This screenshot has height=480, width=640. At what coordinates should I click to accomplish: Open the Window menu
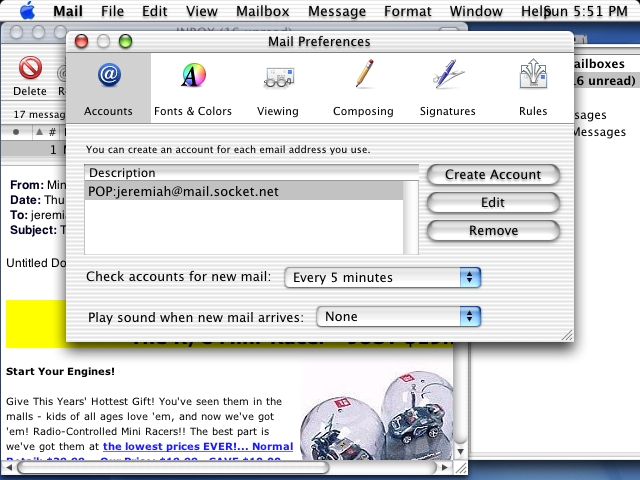[476, 11]
